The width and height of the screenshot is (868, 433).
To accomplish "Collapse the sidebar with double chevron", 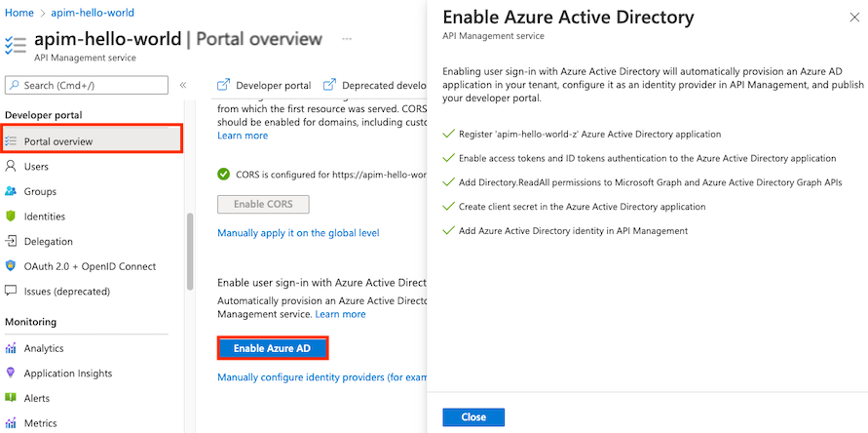I will (183, 86).
